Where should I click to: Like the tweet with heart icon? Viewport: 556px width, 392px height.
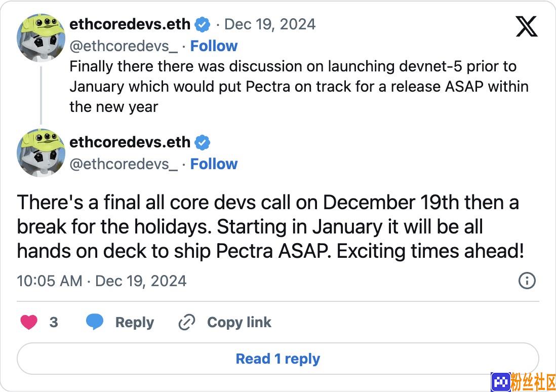(x=29, y=322)
